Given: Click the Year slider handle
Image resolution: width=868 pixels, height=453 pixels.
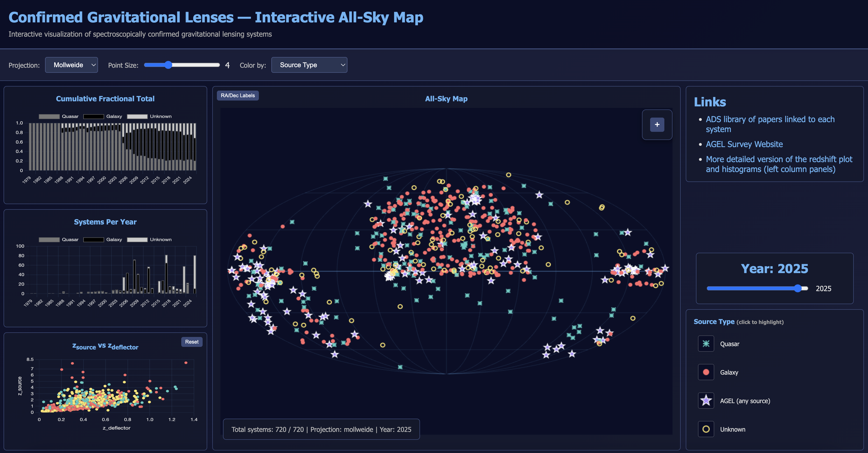Looking at the screenshot, I should 797,288.
